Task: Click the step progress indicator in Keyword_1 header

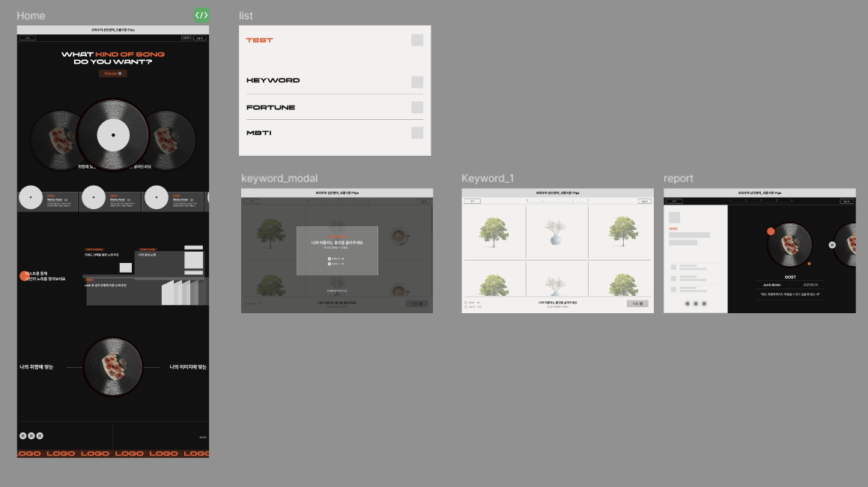Action: tap(557, 201)
